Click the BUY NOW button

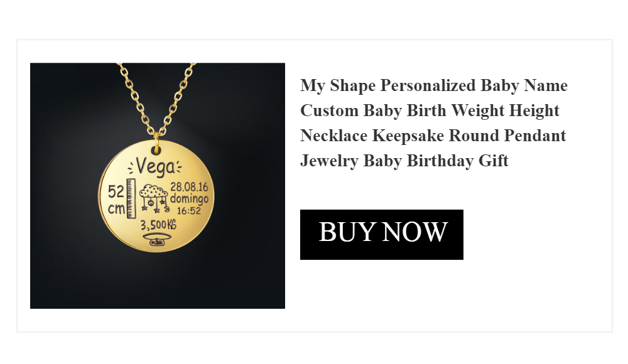coord(381,234)
